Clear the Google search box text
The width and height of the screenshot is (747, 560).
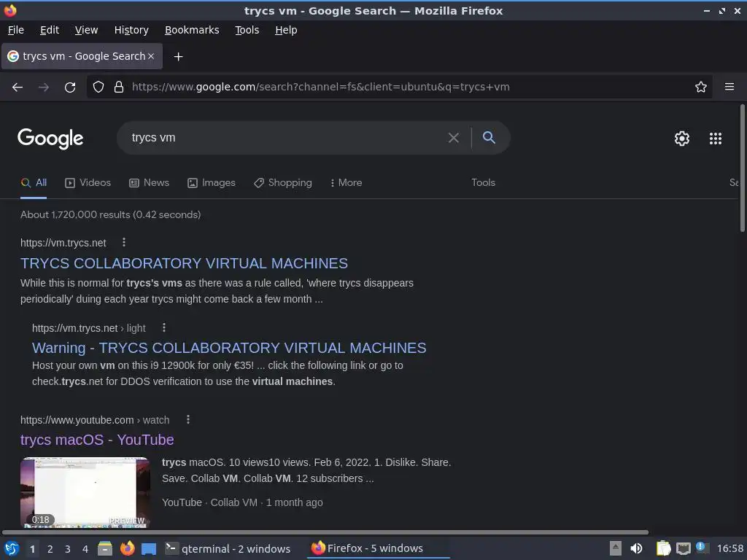click(454, 138)
